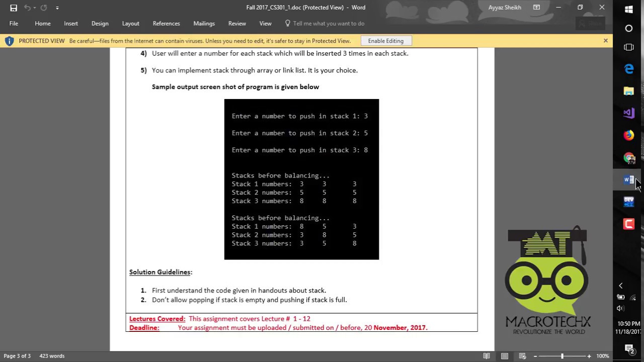The height and width of the screenshot is (362, 644).
Task: Open Task View on the taskbar
Action: click(x=629, y=47)
